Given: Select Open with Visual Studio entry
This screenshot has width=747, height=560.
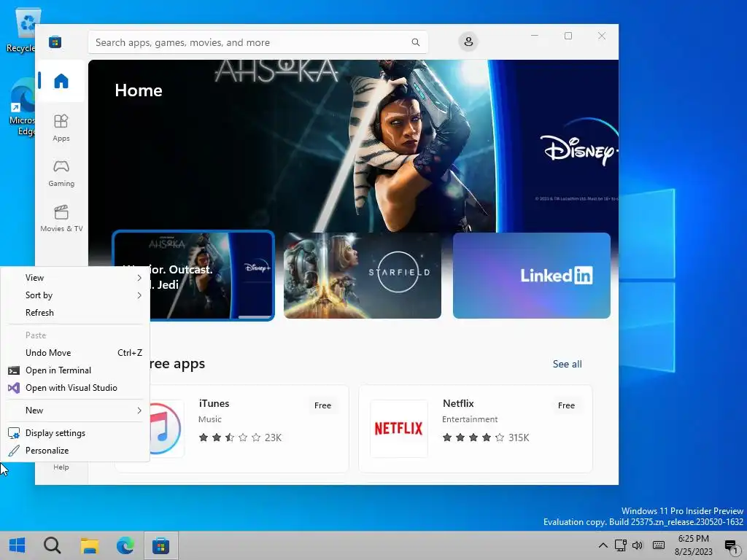Looking at the screenshot, I should (75, 388).
